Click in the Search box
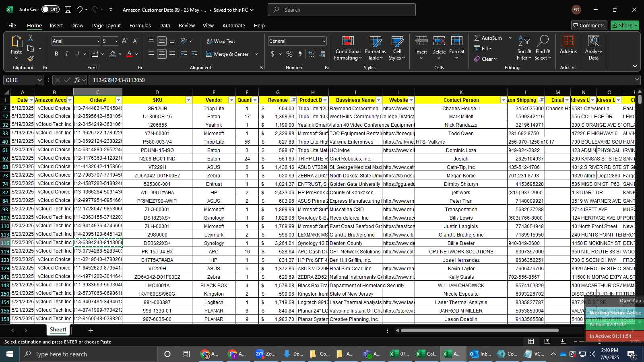Screen dimensions: 644x362 [x=342, y=10]
